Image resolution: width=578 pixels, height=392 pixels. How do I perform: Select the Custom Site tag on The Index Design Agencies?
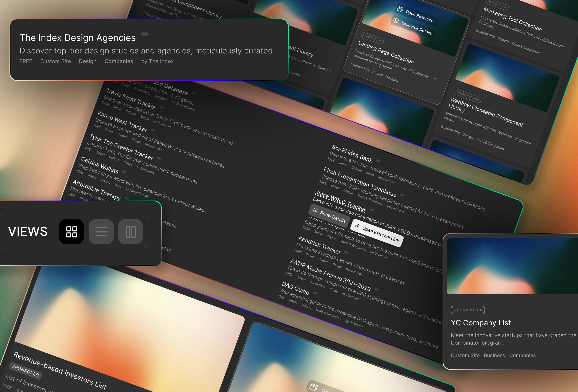click(56, 61)
